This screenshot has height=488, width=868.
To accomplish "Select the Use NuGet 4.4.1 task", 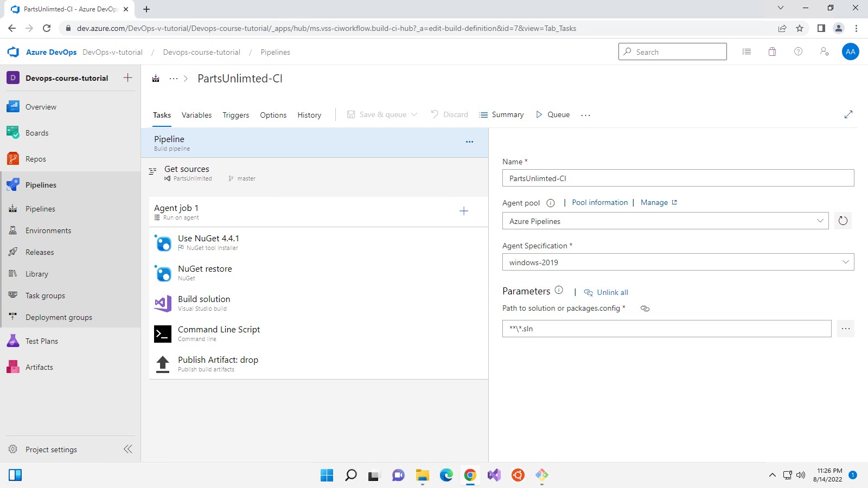I will coord(318,242).
